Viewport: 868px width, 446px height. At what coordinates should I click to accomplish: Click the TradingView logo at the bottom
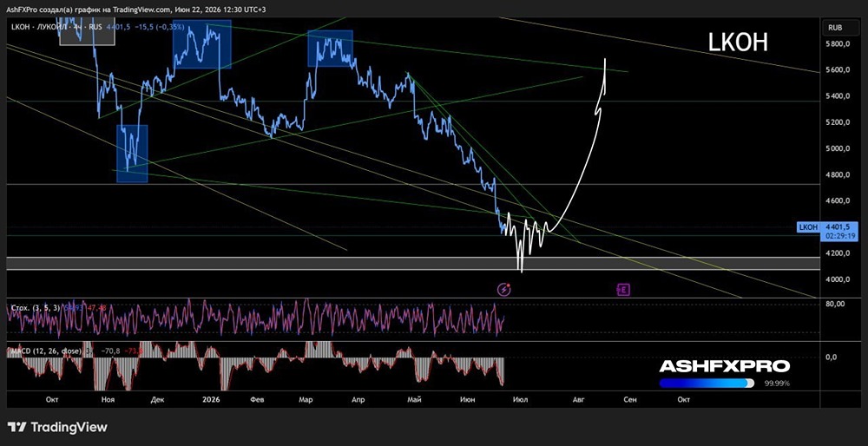pos(57,427)
